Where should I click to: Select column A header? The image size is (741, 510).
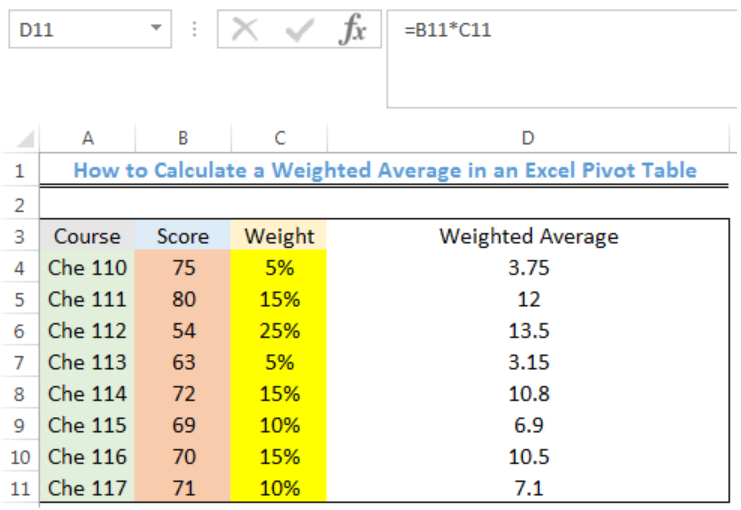click(x=87, y=138)
